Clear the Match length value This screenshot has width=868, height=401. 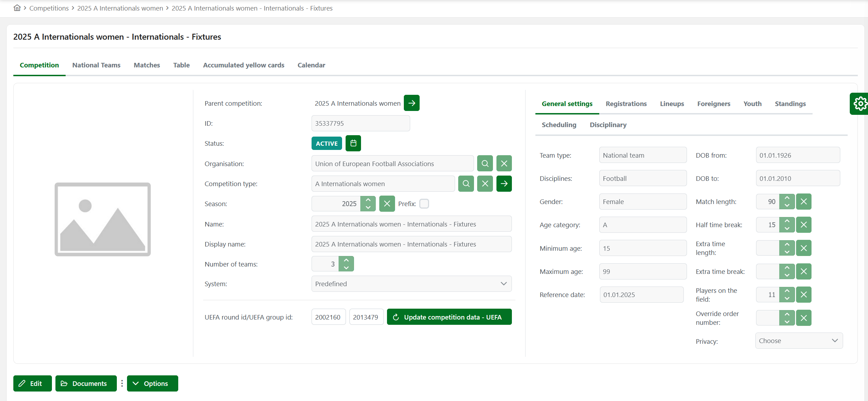803,202
